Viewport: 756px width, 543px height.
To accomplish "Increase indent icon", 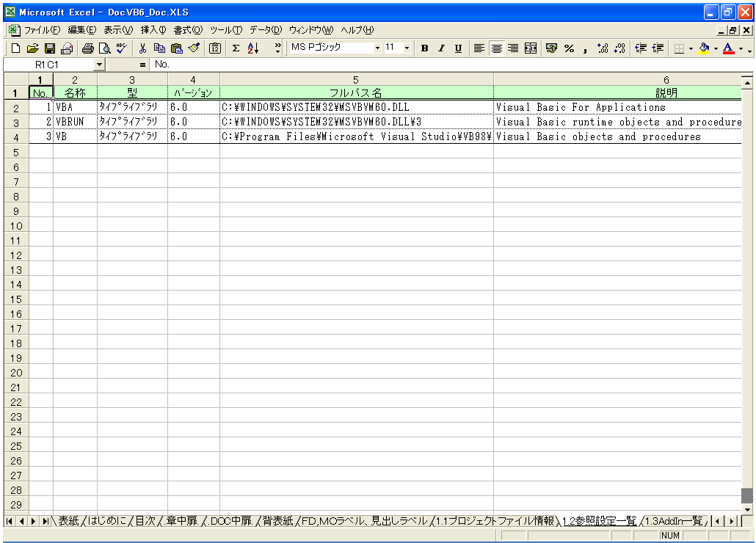I will pyautogui.click(x=658, y=48).
